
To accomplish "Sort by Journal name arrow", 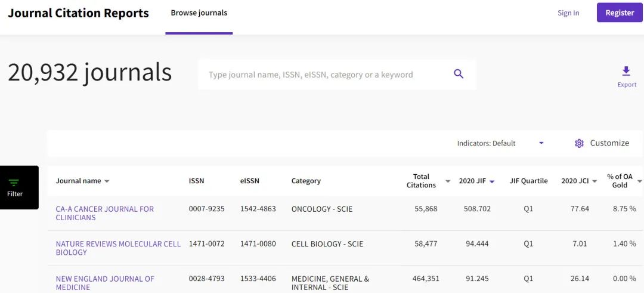I will (x=107, y=181).
